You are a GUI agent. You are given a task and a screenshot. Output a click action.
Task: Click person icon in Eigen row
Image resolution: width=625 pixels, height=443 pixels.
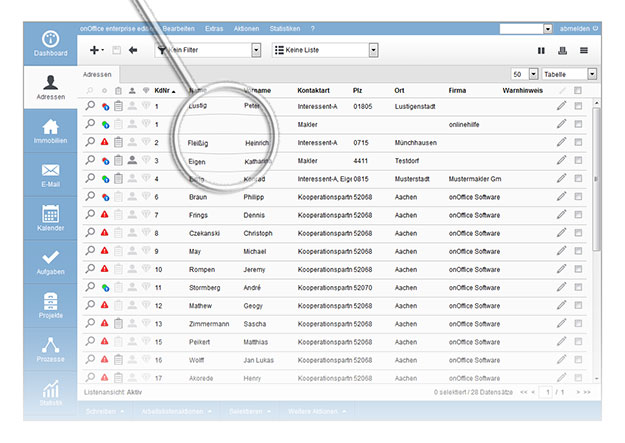point(132,160)
